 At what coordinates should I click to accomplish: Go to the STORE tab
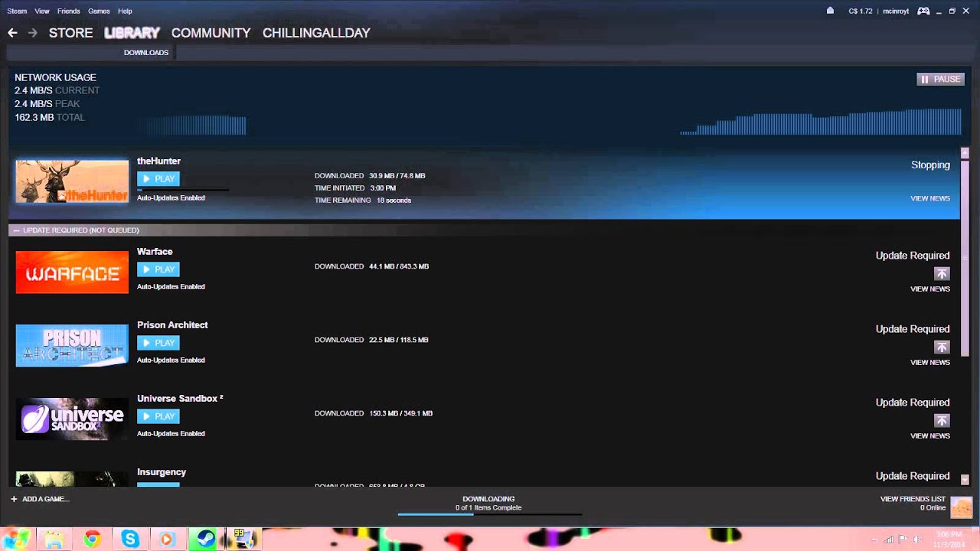click(70, 33)
